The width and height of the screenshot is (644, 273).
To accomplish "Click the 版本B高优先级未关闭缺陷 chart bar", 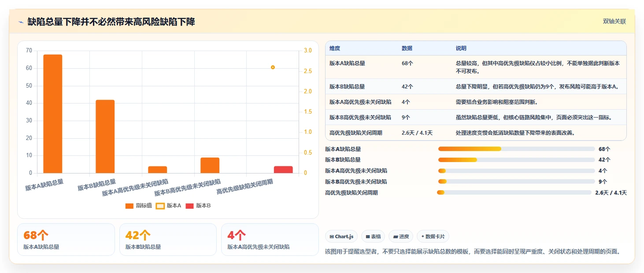I will click(210, 165).
